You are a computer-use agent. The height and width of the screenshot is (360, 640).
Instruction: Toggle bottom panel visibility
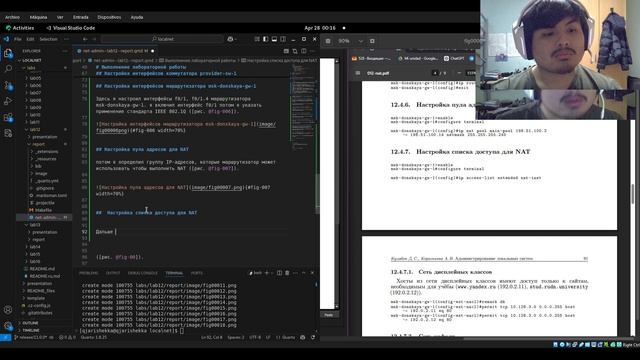[x=274, y=39]
